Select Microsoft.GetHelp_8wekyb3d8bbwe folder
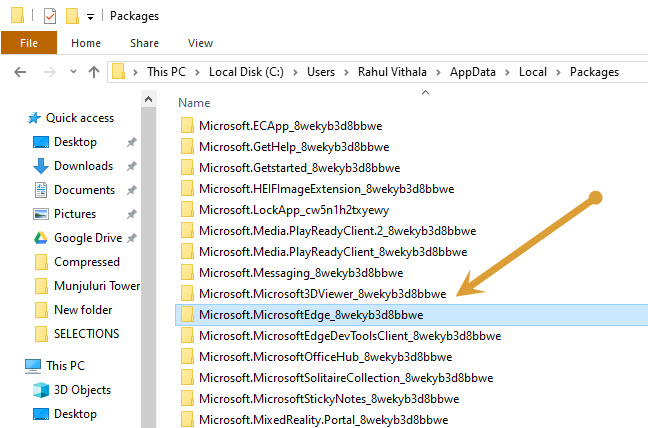 285,147
